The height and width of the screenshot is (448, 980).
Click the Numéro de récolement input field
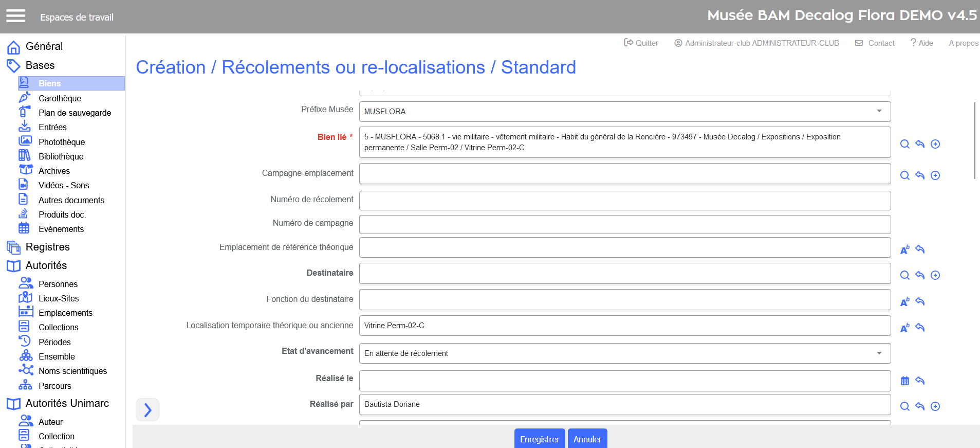[624, 201]
